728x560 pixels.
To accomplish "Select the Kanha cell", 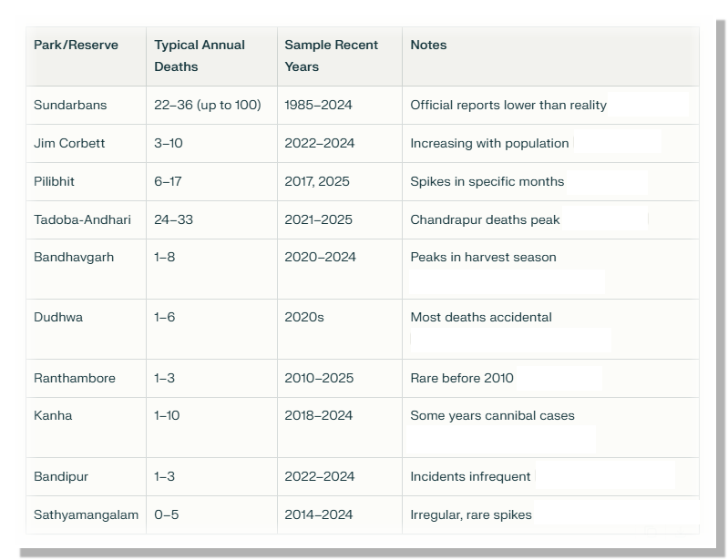I will [53, 415].
